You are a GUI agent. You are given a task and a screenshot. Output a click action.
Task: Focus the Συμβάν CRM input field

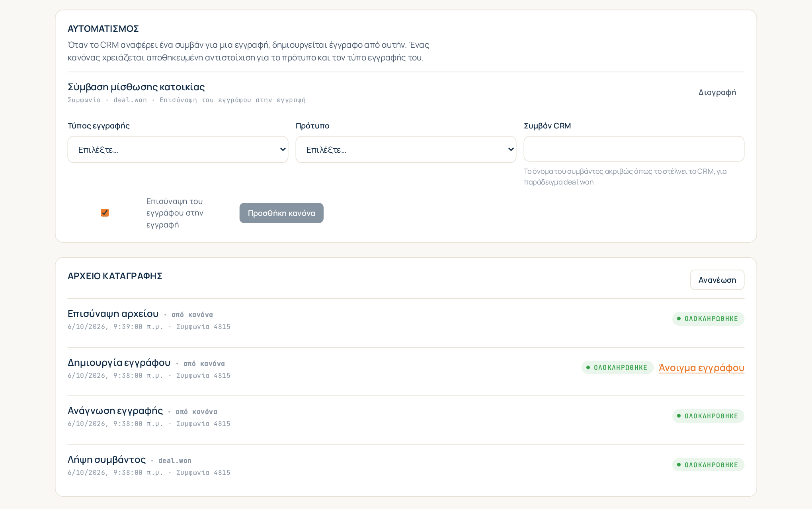pos(634,149)
